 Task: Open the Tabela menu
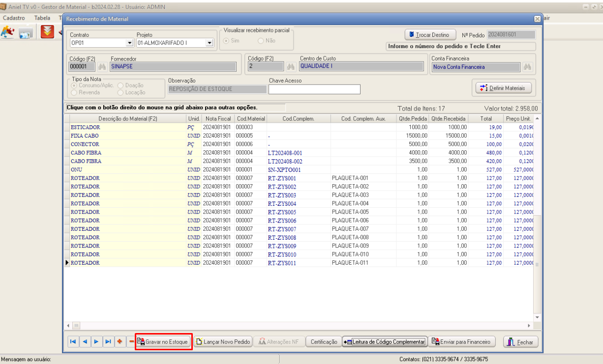(42, 18)
